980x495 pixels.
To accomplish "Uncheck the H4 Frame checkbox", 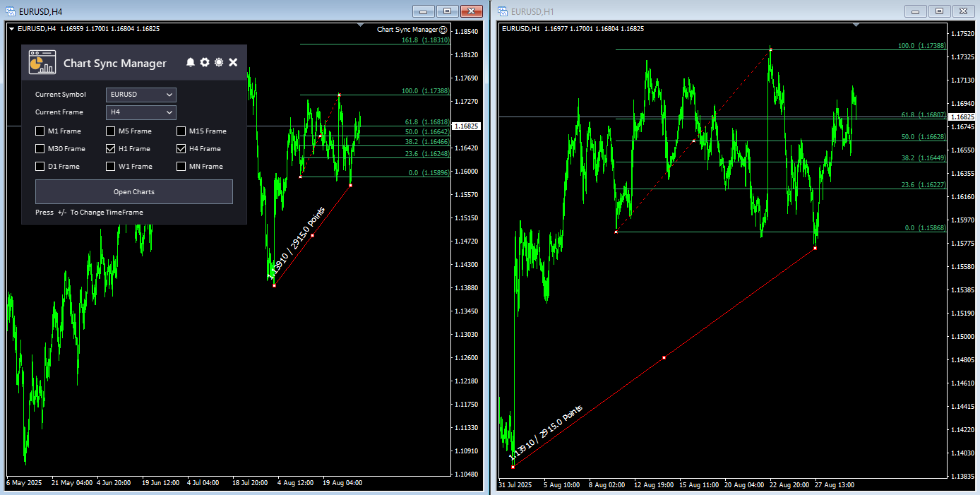I will click(181, 149).
